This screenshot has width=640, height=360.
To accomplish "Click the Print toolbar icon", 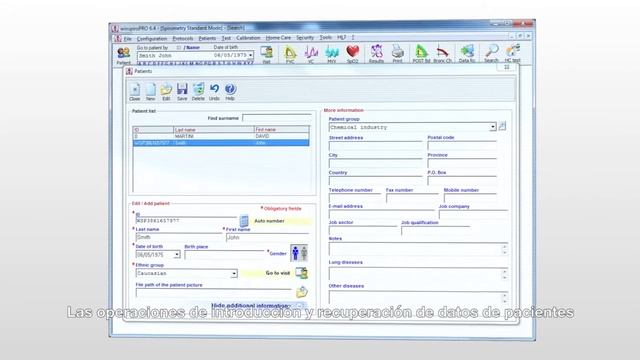I will coord(397,54).
